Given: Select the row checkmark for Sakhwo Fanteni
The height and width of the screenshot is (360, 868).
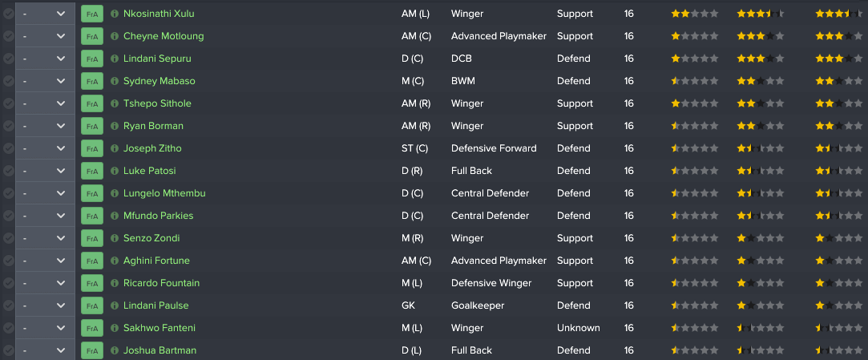Looking at the screenshot, I should (x=8, y=328).
